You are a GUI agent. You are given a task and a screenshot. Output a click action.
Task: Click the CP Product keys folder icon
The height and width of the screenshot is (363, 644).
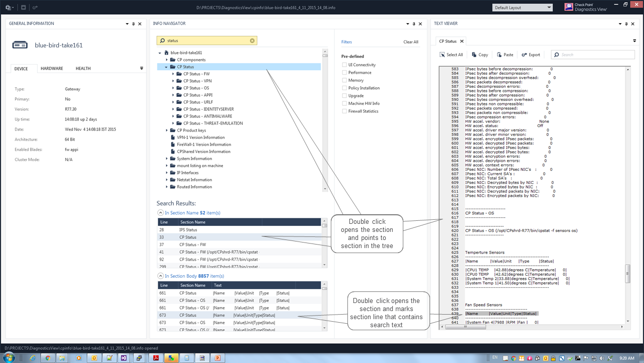[x=173, y=130]
